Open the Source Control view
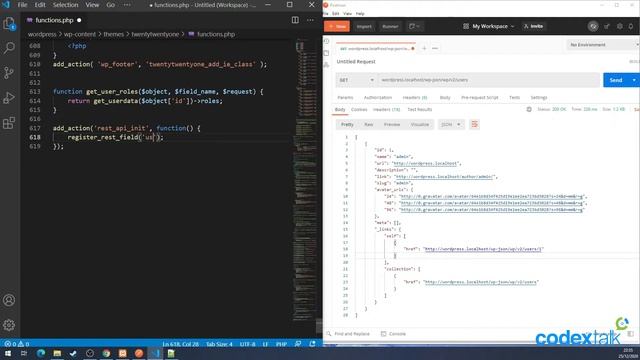This screenshot has height=360, width=640. (x=9, y=73)
